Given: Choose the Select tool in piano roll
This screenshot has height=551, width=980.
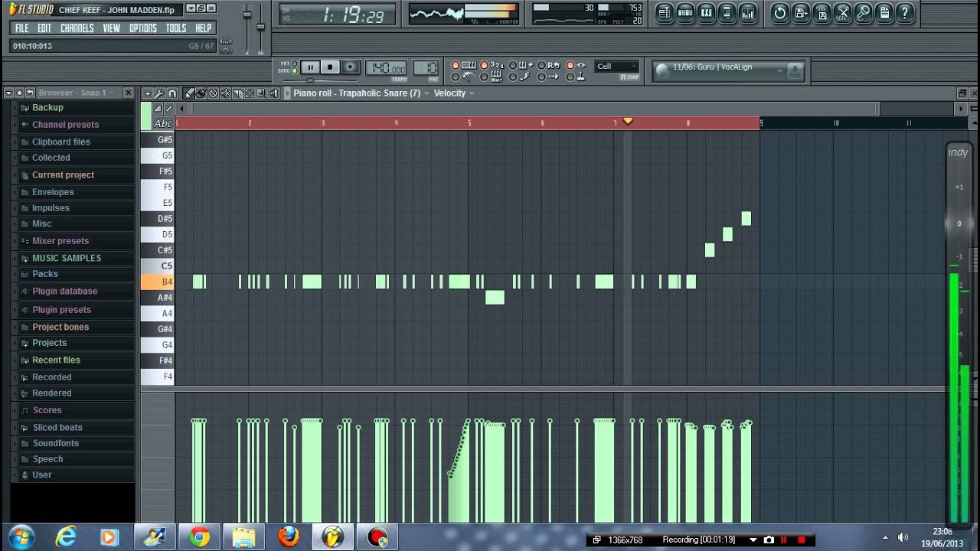Looking at the screenshot, I should [x=250, y=93].
